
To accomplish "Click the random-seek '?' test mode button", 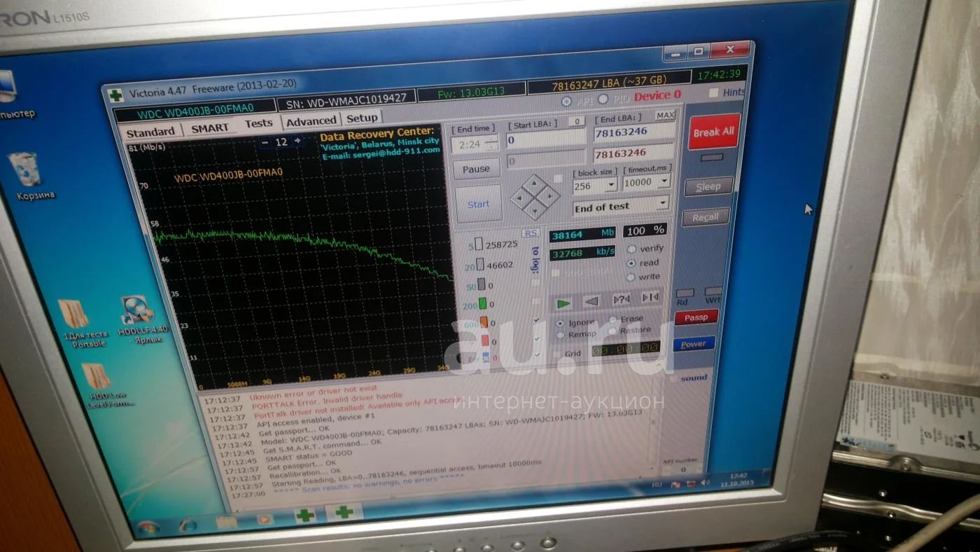I will point(622,299).
